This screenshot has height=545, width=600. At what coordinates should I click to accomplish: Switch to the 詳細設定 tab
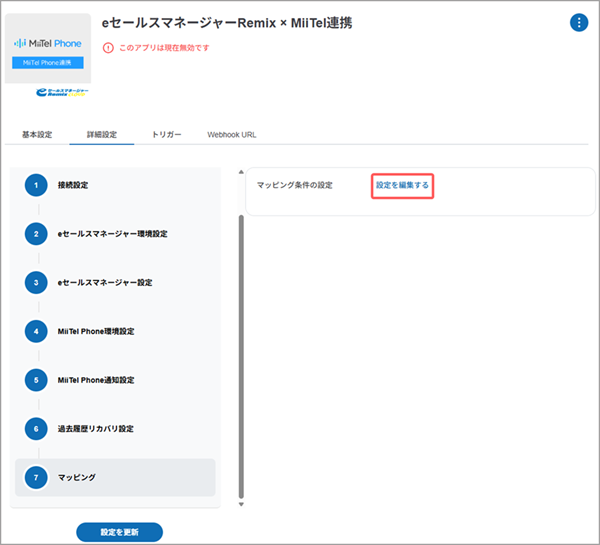(101, 134)
